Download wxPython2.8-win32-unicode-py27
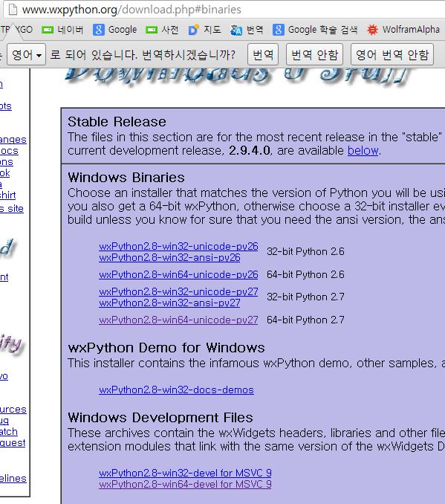 point(178,291)
